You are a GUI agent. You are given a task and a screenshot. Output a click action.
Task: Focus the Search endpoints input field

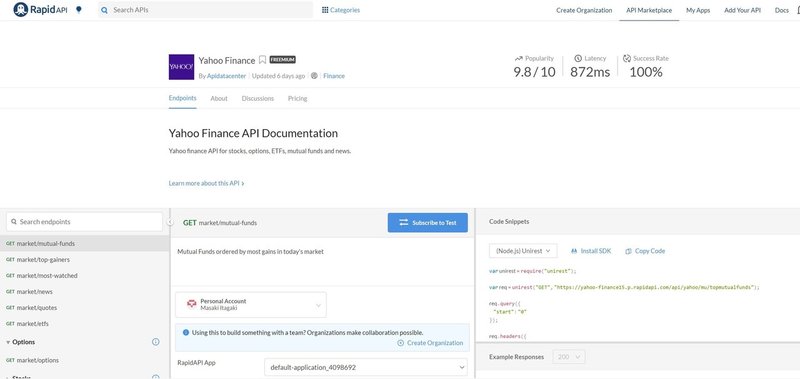coord(84,222)
